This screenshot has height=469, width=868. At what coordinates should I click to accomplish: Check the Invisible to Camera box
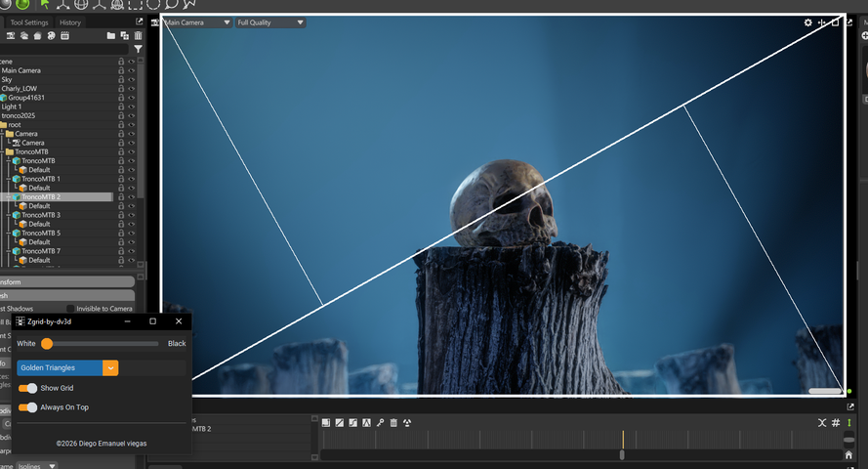point(70,309)
